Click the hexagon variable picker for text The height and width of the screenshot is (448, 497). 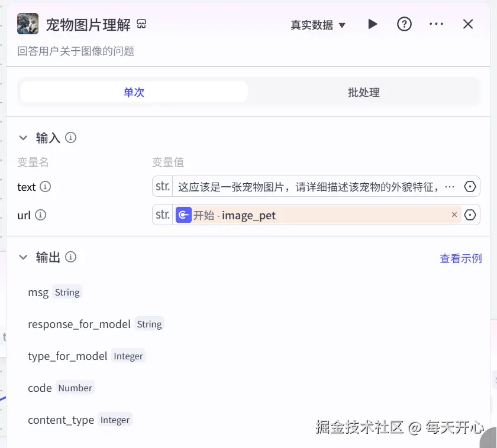pyautogui.click(x=470, y=187)
